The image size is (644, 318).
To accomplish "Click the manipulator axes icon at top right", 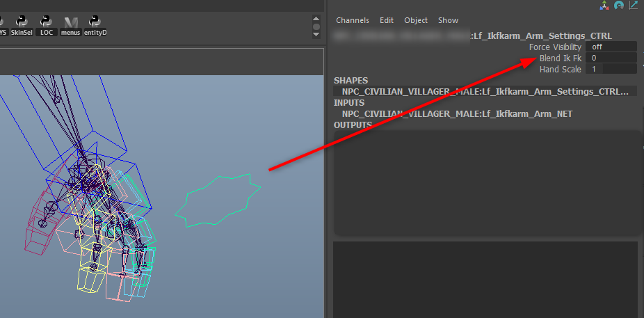I will 604,6.
